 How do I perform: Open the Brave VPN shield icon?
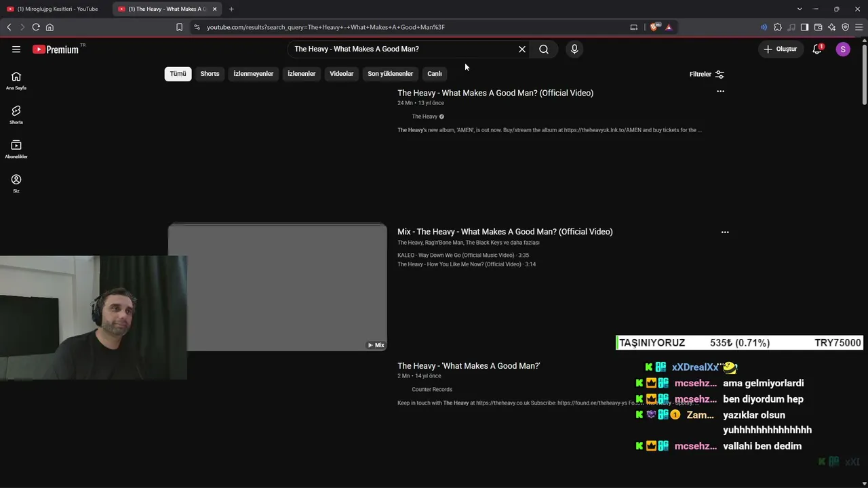point(846,27)
